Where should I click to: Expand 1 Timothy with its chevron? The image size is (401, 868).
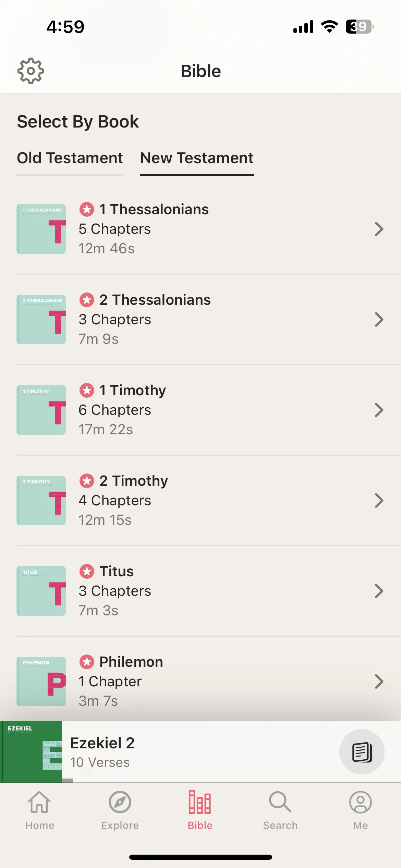click(x=379, y=410)
